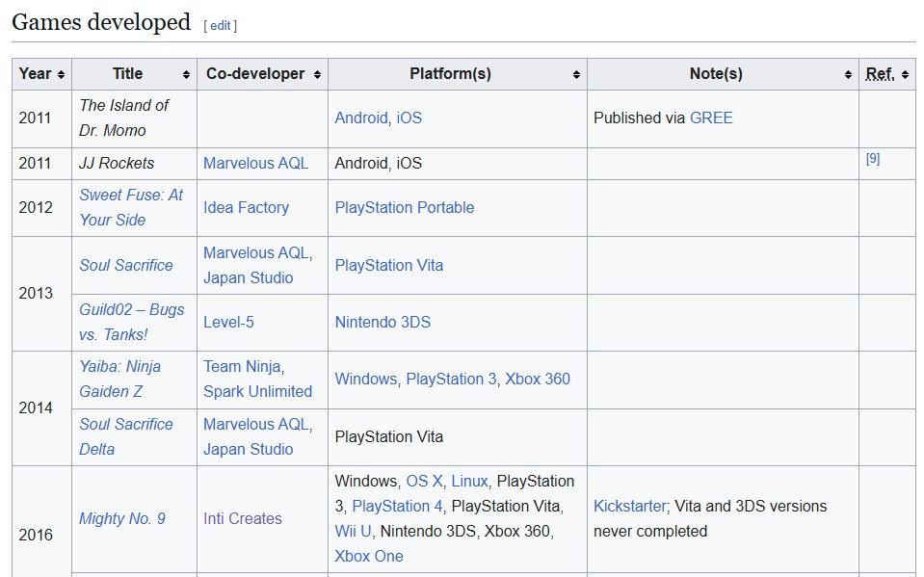Open Sweet Fuse: At Your Side article
Screen dimensions: 924x577
(130, 207)
